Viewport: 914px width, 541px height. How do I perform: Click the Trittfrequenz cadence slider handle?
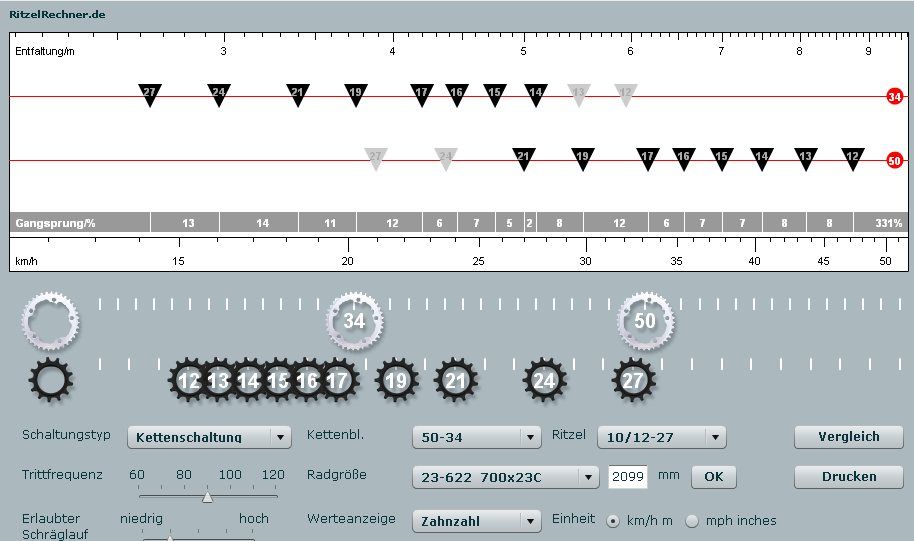coord(207,496)
